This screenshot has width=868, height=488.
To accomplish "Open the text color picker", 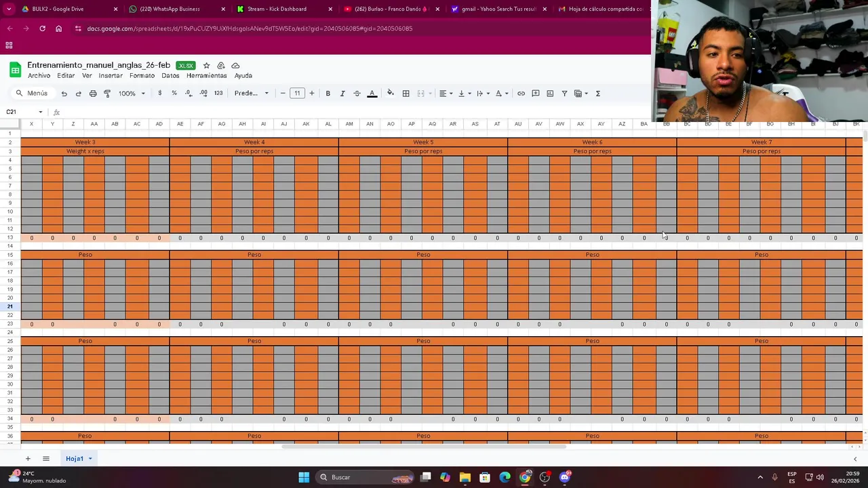I will (372, 94).
